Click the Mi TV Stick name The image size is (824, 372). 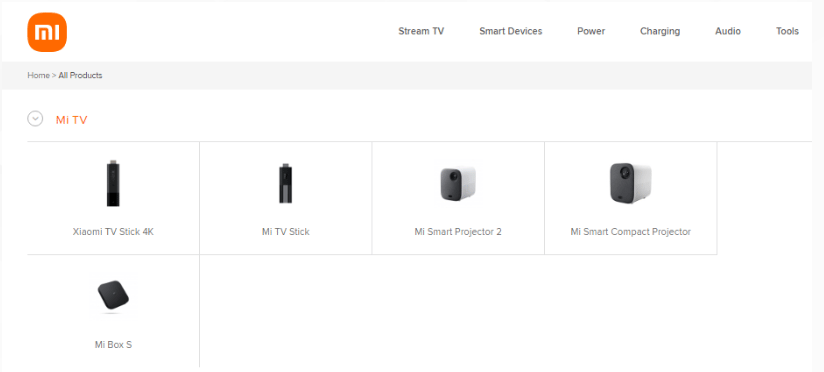285,232
